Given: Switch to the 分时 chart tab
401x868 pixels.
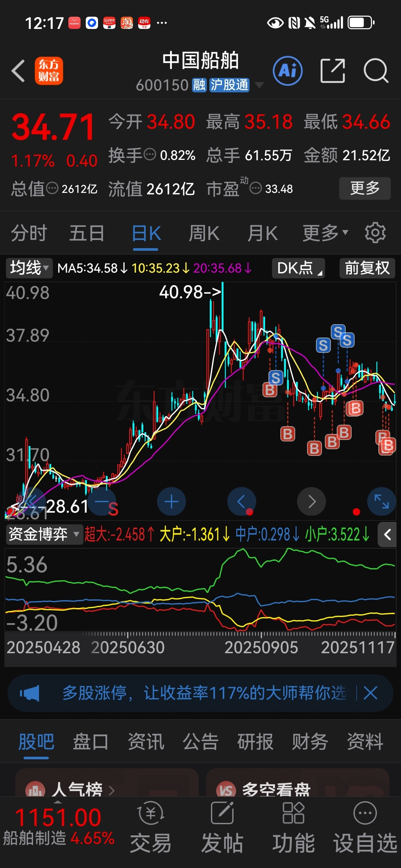Looking at the screenshot, I should pyautogui.click(x=29, y=233).
